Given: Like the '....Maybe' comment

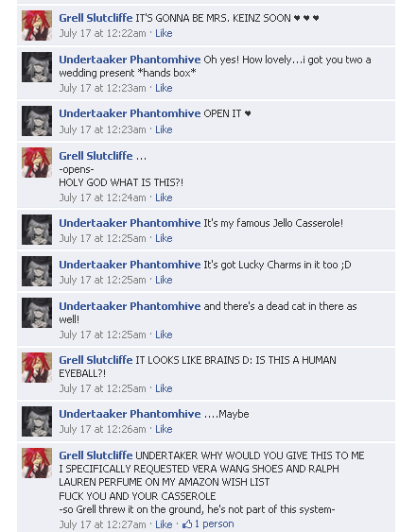Looking at the screenshot, I should click(x=164, y=429).
